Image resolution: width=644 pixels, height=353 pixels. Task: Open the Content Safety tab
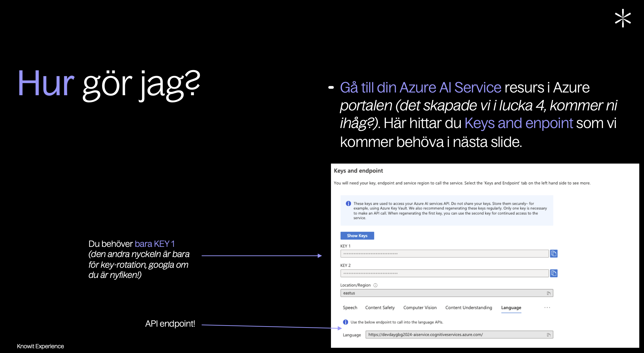[x=380, y=308]
